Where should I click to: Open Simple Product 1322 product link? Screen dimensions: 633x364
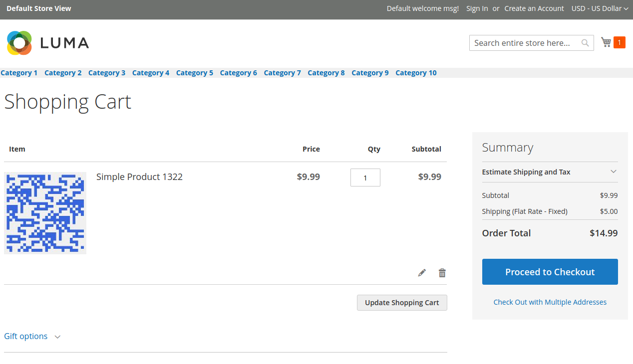(x=139, y=177)
